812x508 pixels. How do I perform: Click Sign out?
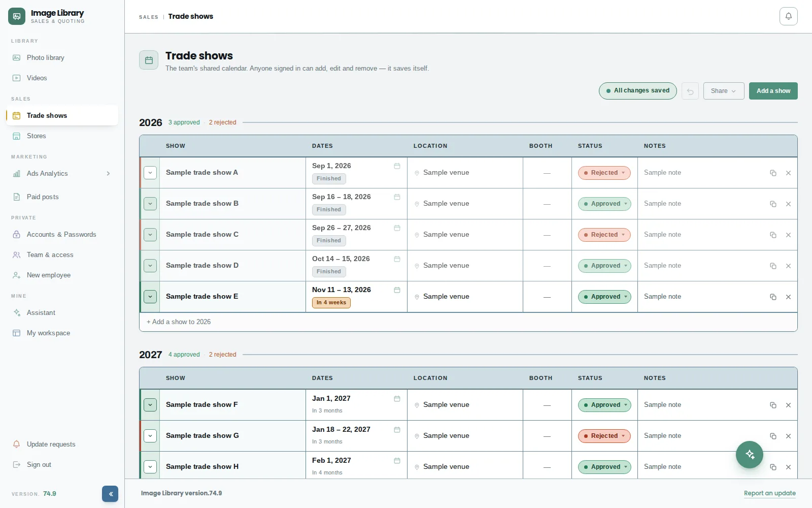62,464
